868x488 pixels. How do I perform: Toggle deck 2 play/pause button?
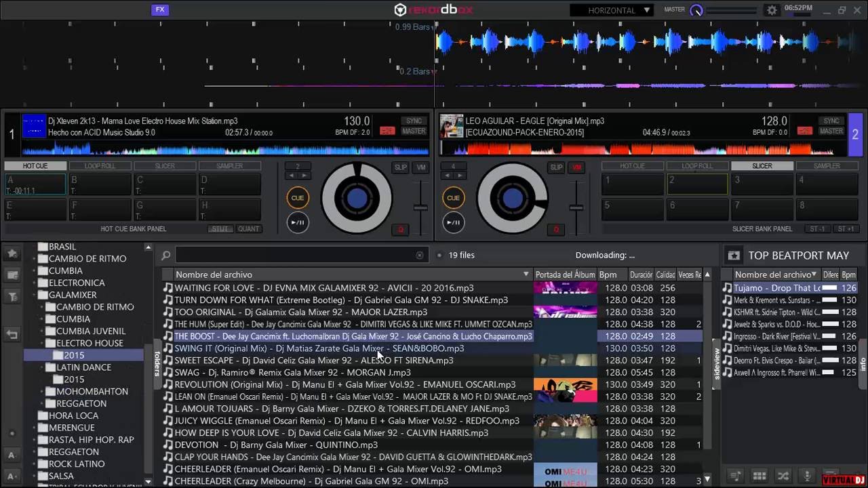(454, 222)
